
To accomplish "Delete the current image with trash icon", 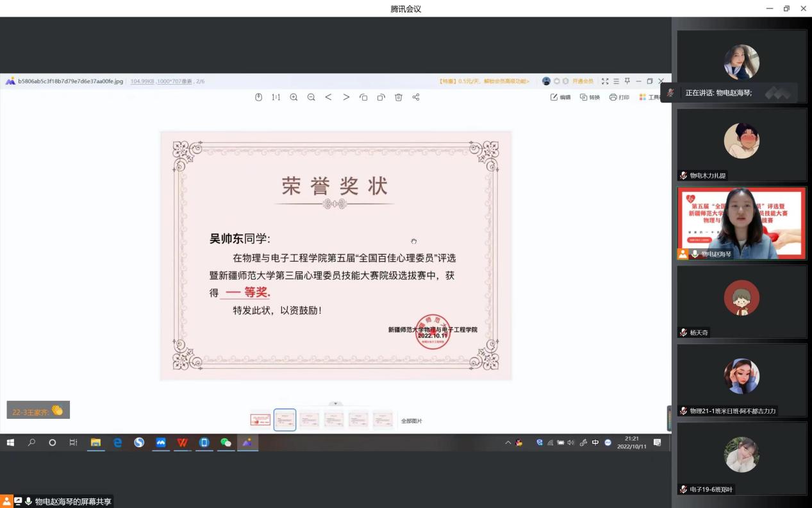I will [398, 97].
